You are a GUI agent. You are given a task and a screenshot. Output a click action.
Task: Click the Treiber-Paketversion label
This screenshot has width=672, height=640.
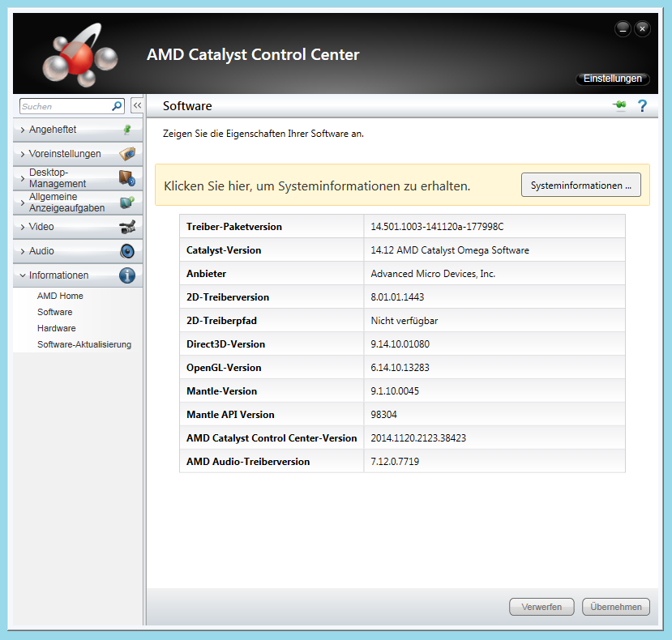tap(234, 227)
